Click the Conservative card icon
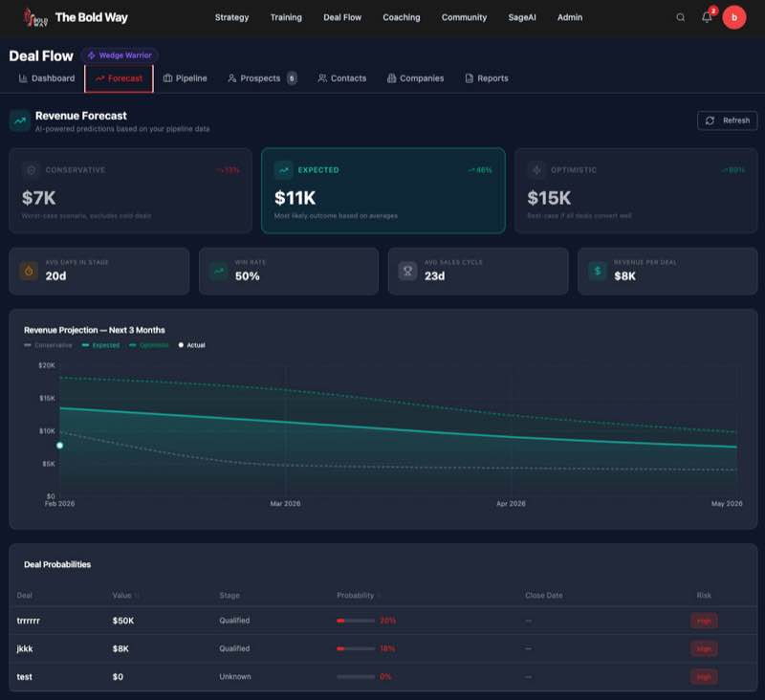This screenshot has height=700, width=765. [x=32, y=170]
